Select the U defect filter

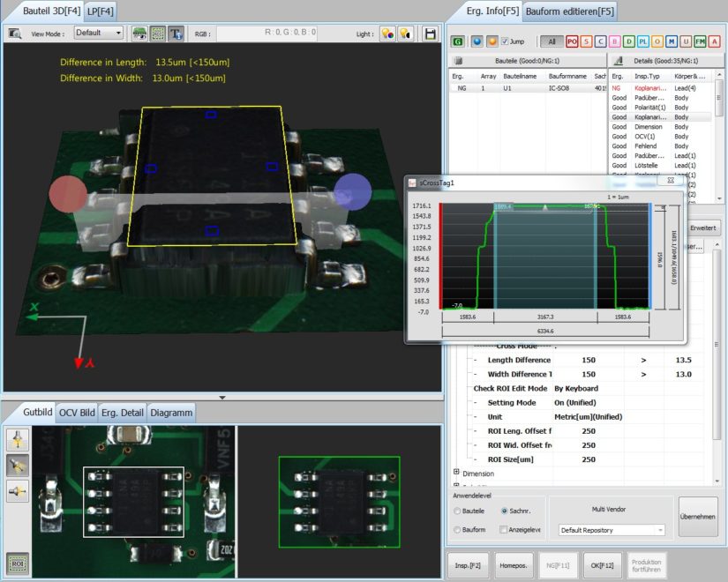point(686,41)
